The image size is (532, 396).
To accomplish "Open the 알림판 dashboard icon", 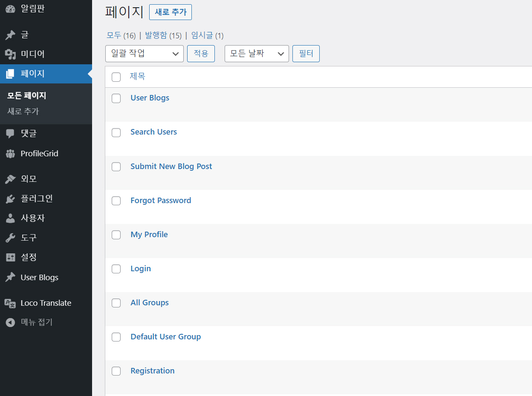I will pos(10,9).
